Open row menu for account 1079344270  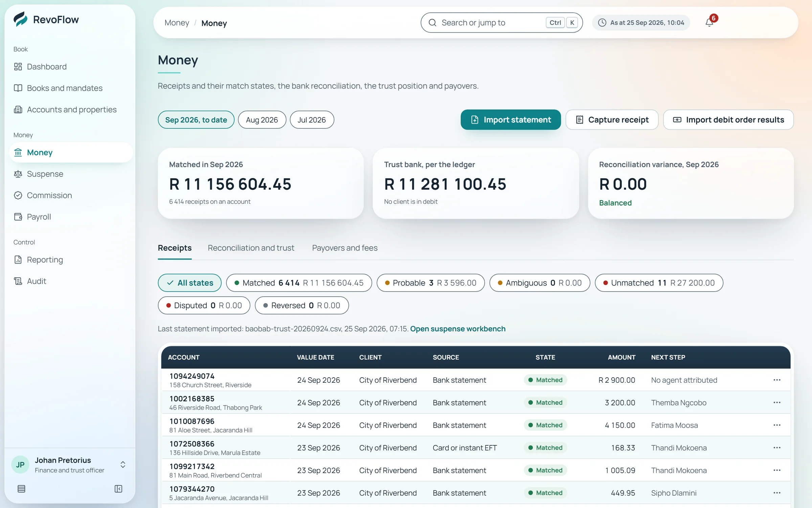click(777, 493)
